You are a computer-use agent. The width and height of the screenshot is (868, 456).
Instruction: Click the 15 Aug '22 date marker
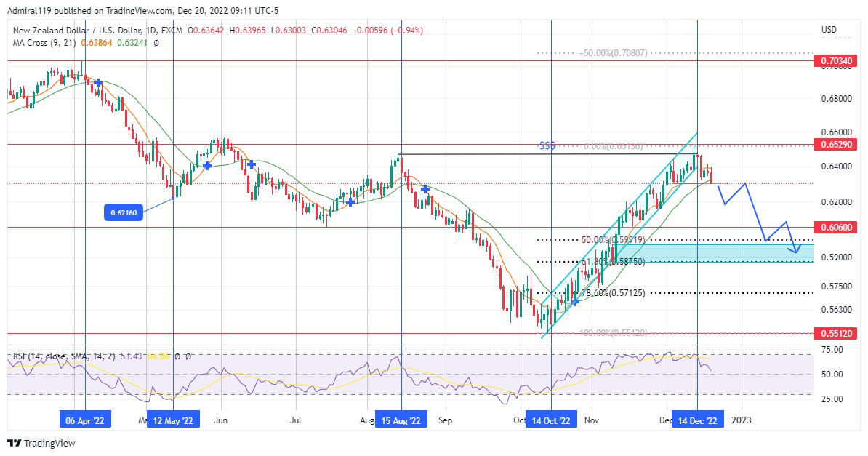401,420
